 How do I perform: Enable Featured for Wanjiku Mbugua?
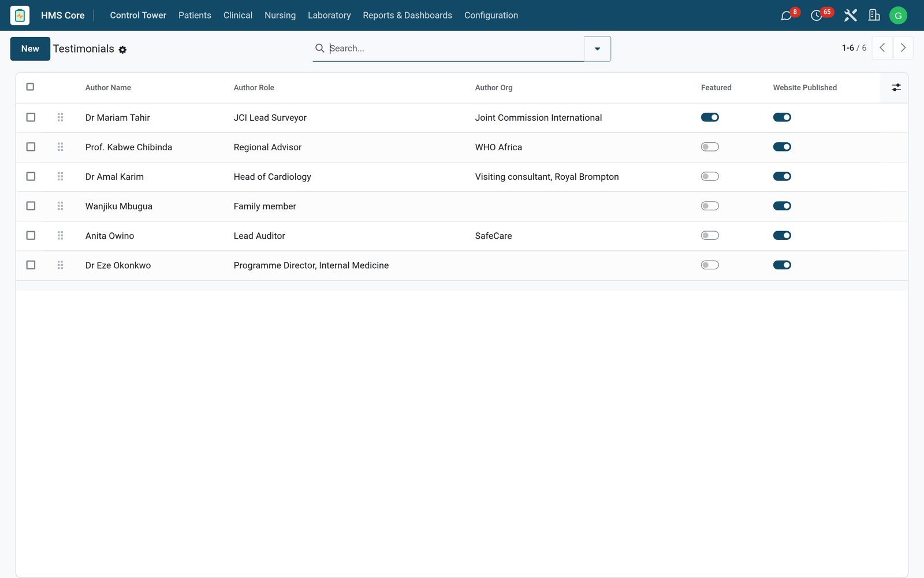pos(710,206)
